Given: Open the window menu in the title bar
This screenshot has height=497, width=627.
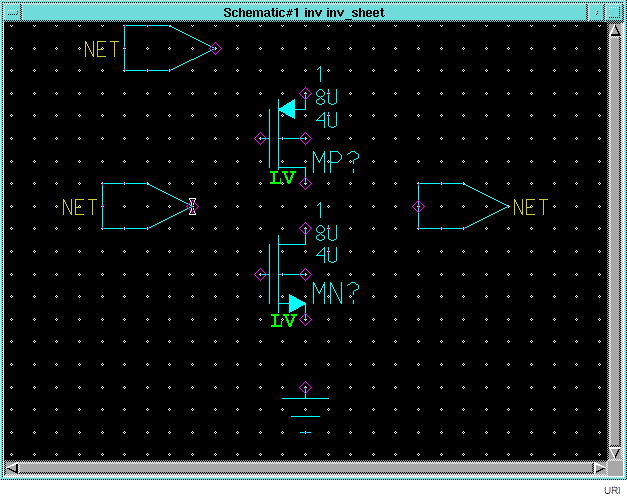Looking at the screenshot, I should [x=12, y=11].
